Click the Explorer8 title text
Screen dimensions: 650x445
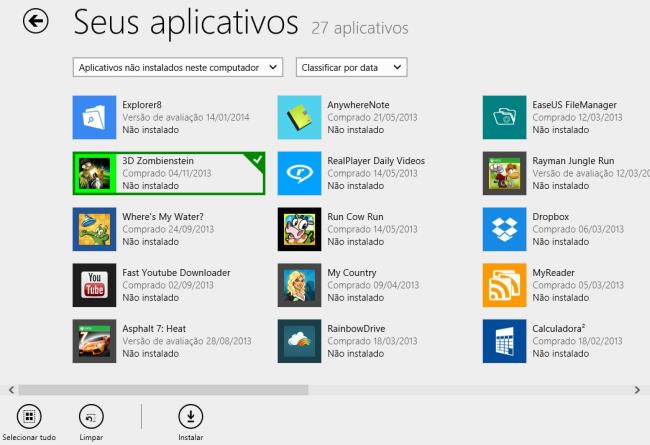pos(142,105)
